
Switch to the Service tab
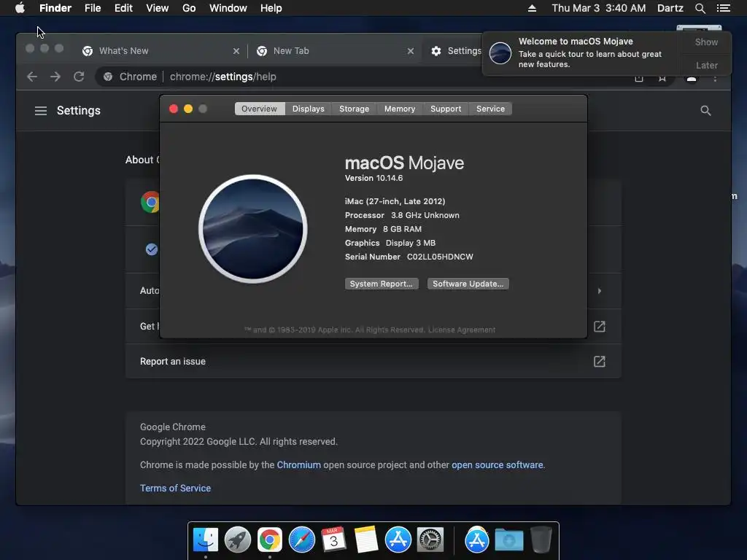tap(490, 109)
